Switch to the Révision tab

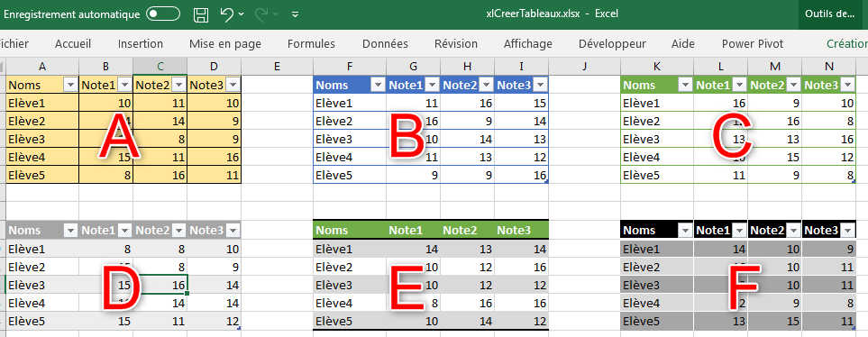point(456,44)
